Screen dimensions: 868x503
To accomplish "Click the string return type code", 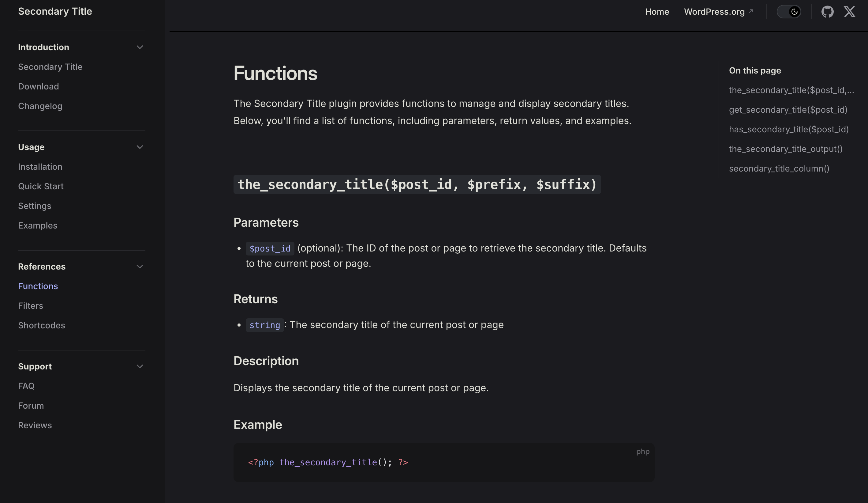I will pyautogui.click(x=264, y=325).
